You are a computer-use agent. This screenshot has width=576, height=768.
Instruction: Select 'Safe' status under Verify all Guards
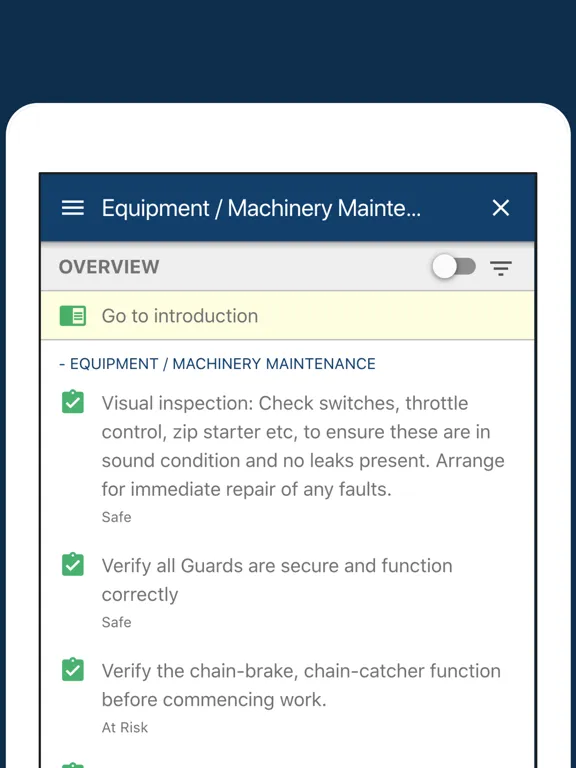click(x=117, y=623)
